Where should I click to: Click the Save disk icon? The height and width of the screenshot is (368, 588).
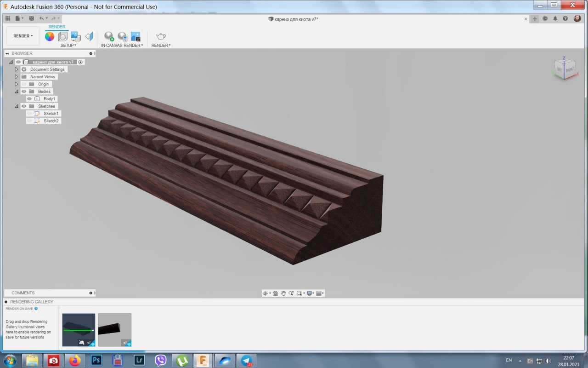point(31,18)
